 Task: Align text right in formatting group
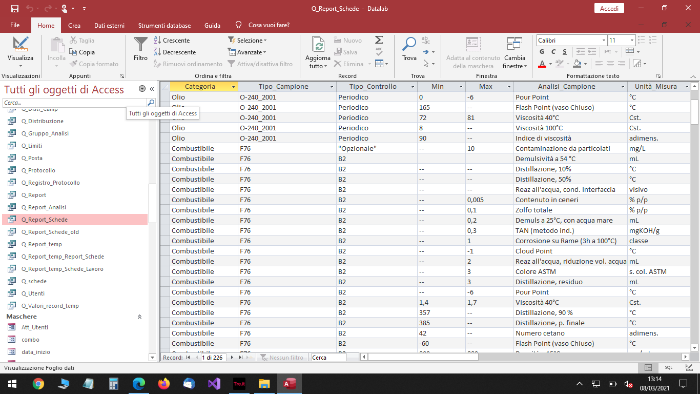coord(621,64)
